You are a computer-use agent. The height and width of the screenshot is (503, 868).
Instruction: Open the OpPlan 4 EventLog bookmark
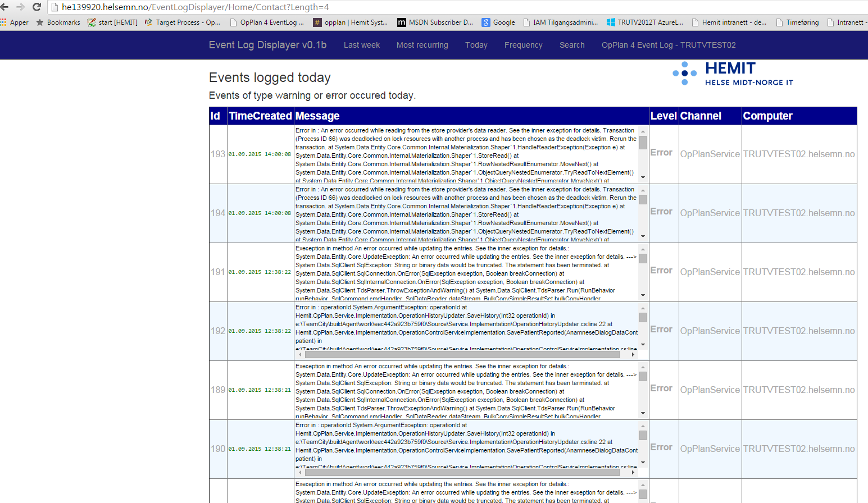click(x=267, y=22)
